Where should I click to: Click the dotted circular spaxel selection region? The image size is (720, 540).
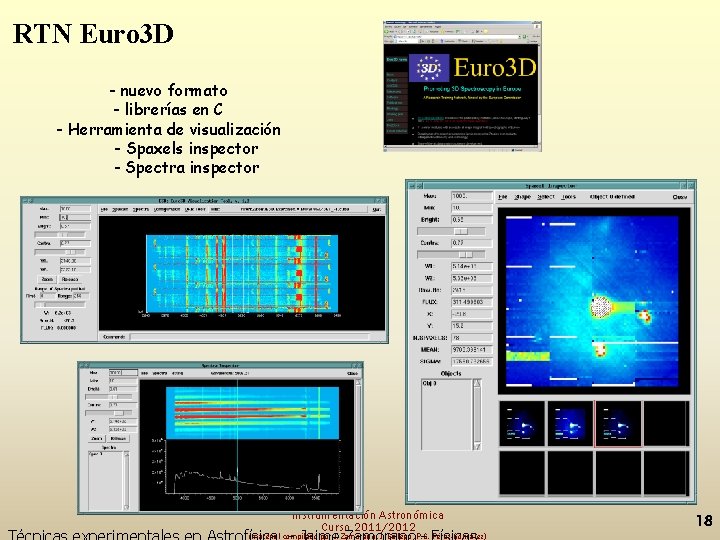(601, 307)
